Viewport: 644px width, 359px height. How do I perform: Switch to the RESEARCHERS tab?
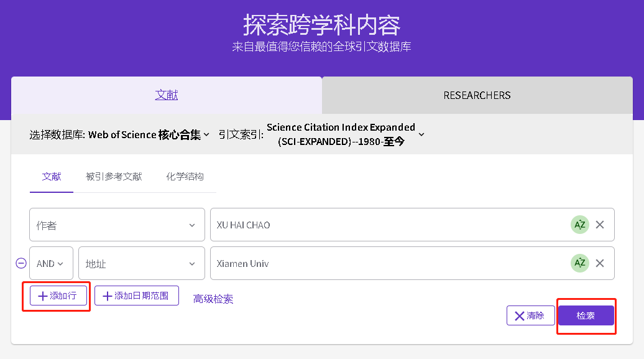477,95
